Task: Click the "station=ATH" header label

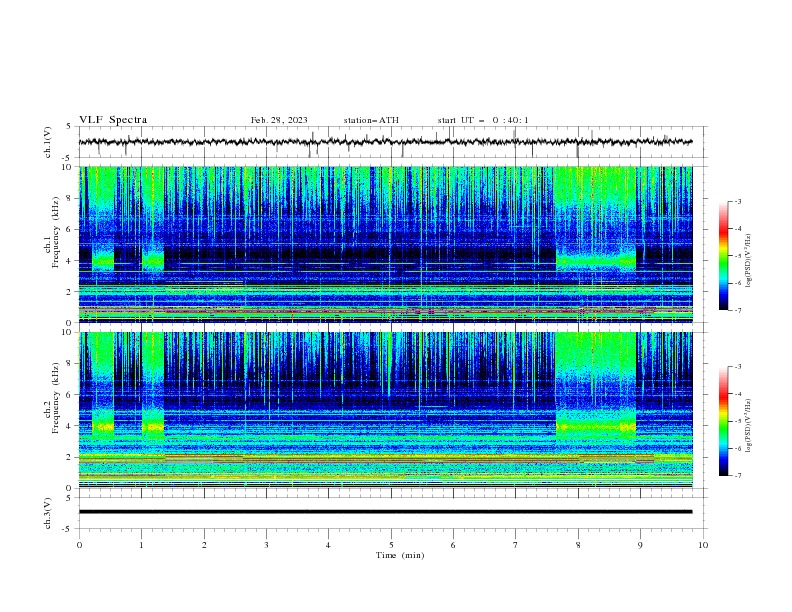Action: click(x=371, y=120)
